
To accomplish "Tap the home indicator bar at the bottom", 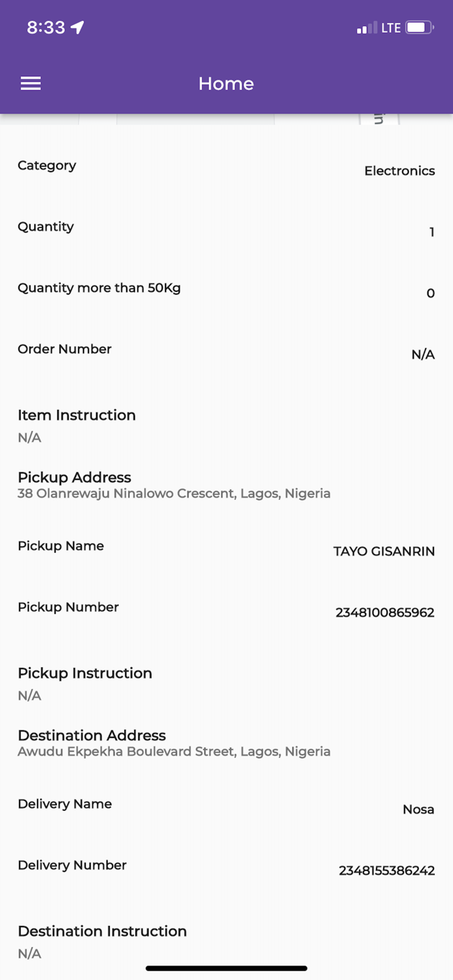I will tap(226, 968).
